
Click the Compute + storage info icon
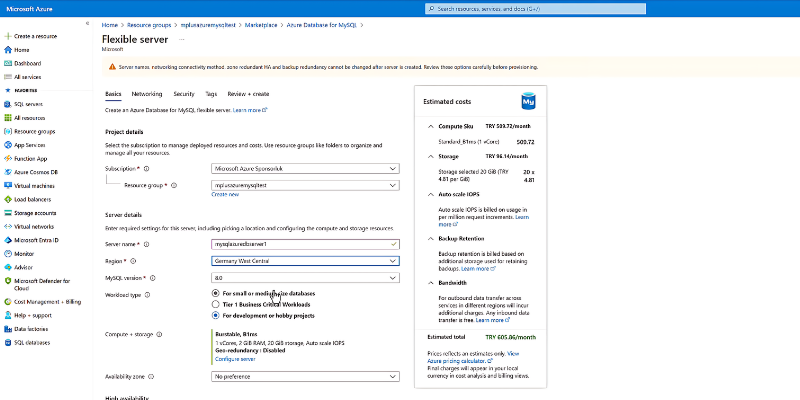click(159, 335)
